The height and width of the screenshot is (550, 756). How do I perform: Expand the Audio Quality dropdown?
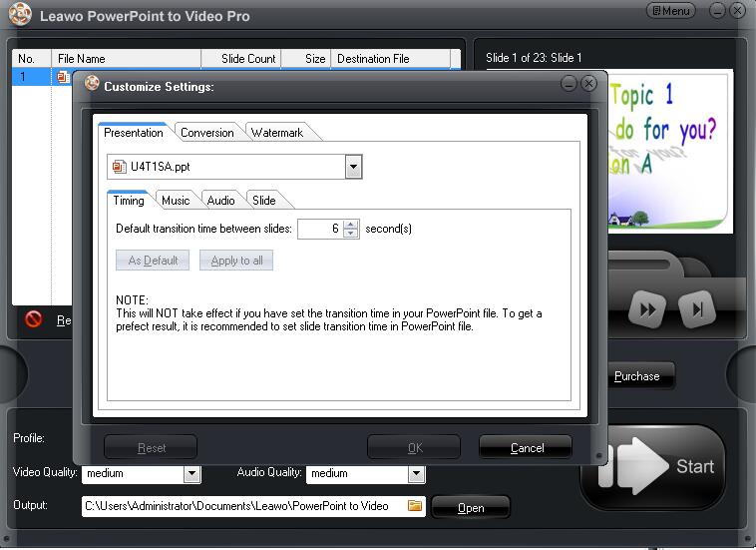tap(416, 473)
